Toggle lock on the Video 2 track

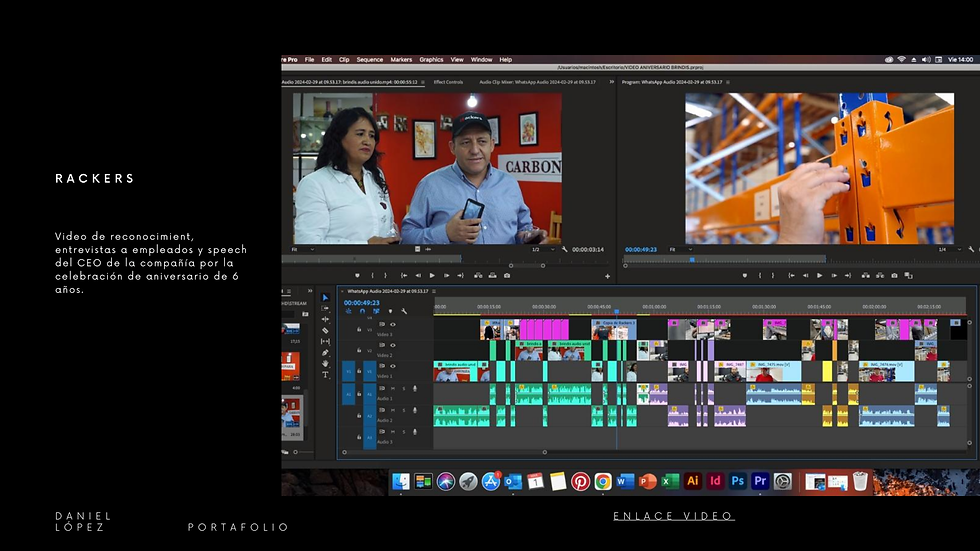(359, 350)
